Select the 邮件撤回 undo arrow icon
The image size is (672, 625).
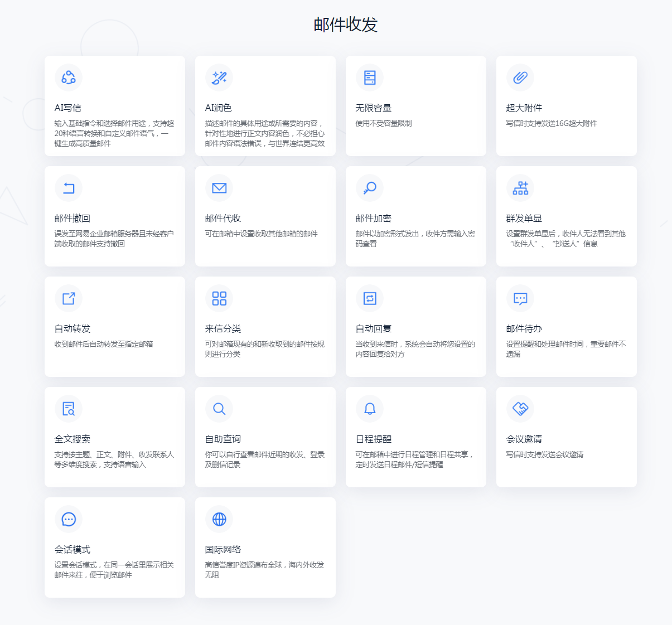tap(69, 188)
